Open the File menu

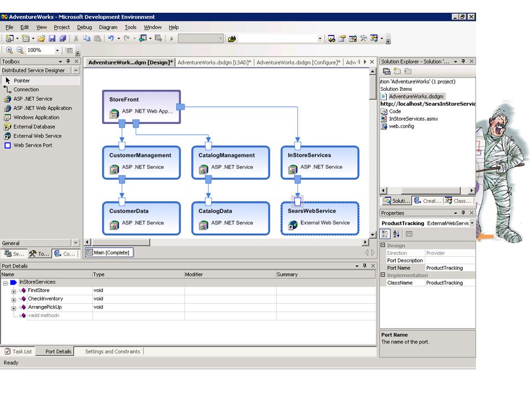tap(9, 27)
